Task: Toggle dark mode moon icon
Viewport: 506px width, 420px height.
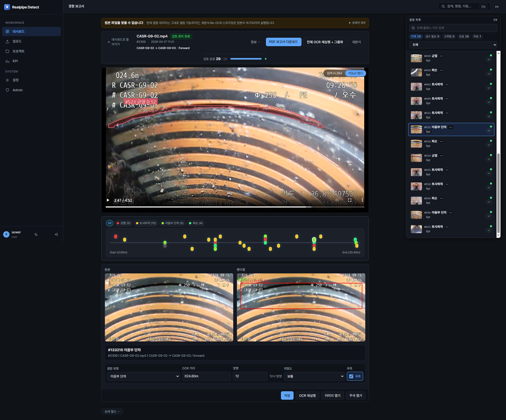Action: pos(36,234)
